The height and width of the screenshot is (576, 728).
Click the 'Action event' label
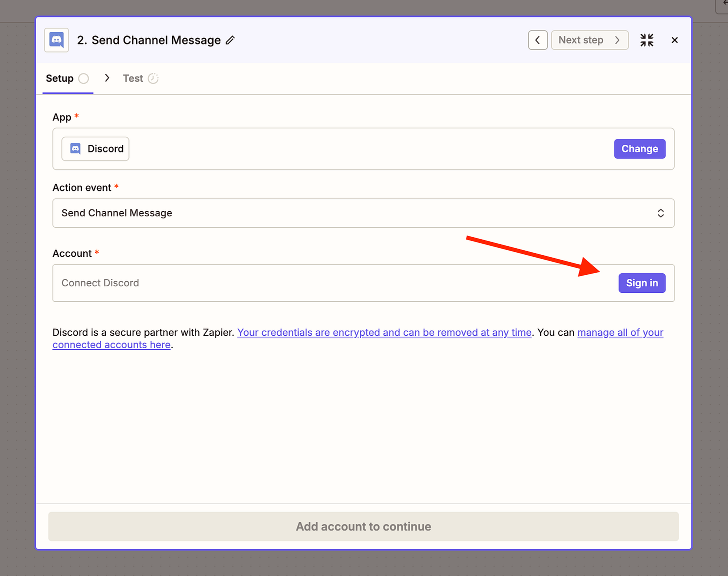coord(82,188)
